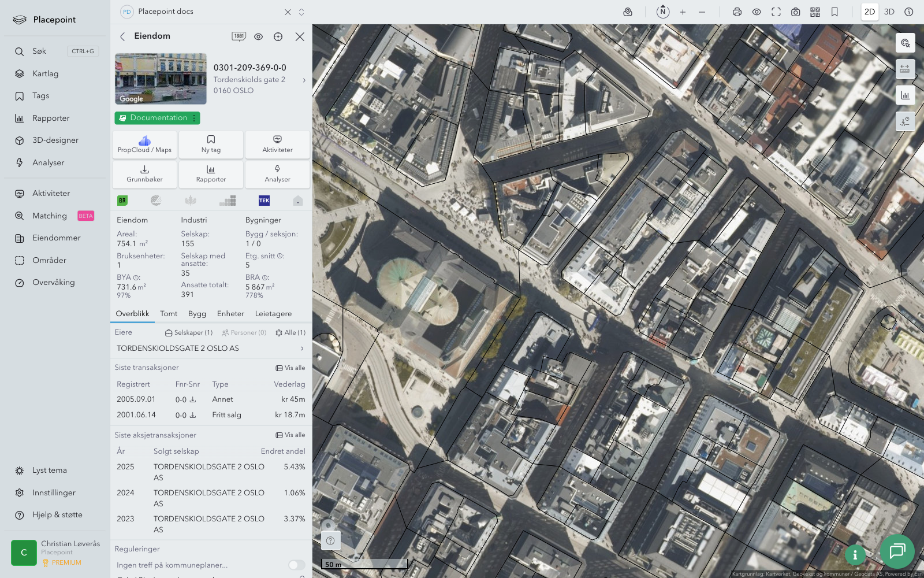The height and width of the screenshot is (578, 924).
Task: Switch to the Leietagere tab
Action: [273, 314]
